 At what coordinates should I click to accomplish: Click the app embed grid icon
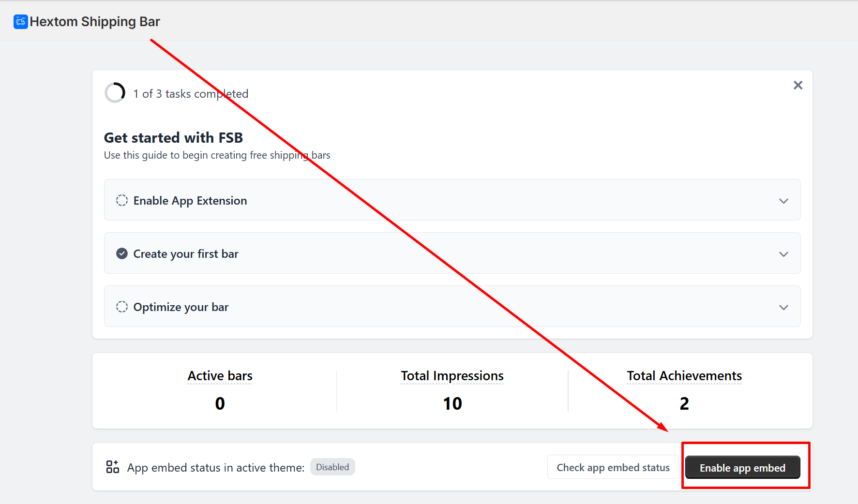pos(113,467)
